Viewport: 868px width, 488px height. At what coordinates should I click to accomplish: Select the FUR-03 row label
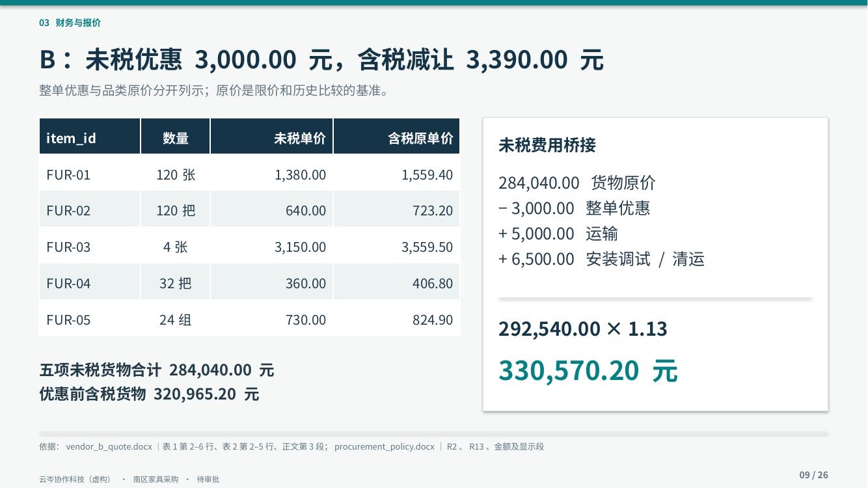click(x=68, y=247)
